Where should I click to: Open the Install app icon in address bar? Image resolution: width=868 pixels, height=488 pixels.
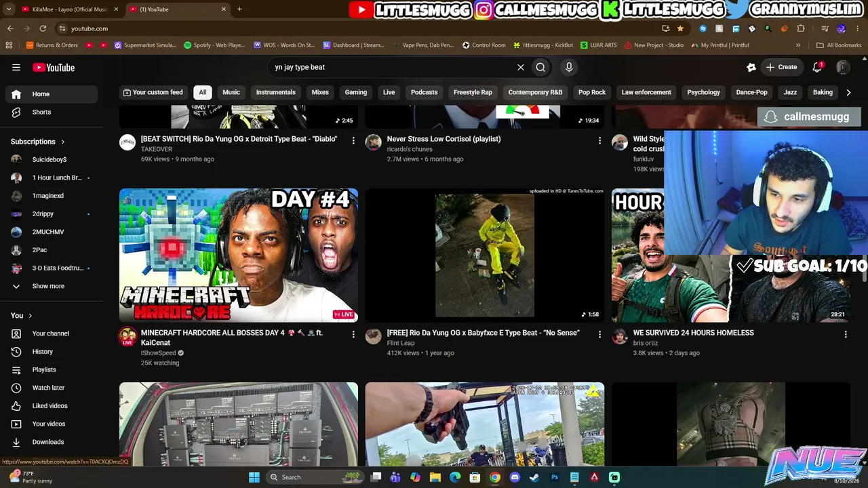[665, 28]
